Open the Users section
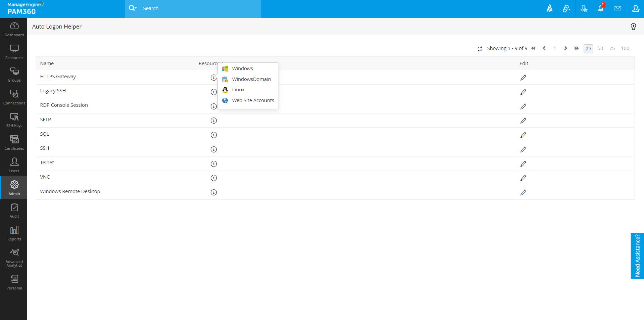Screen dimensions: 644x320 (14, 165)
